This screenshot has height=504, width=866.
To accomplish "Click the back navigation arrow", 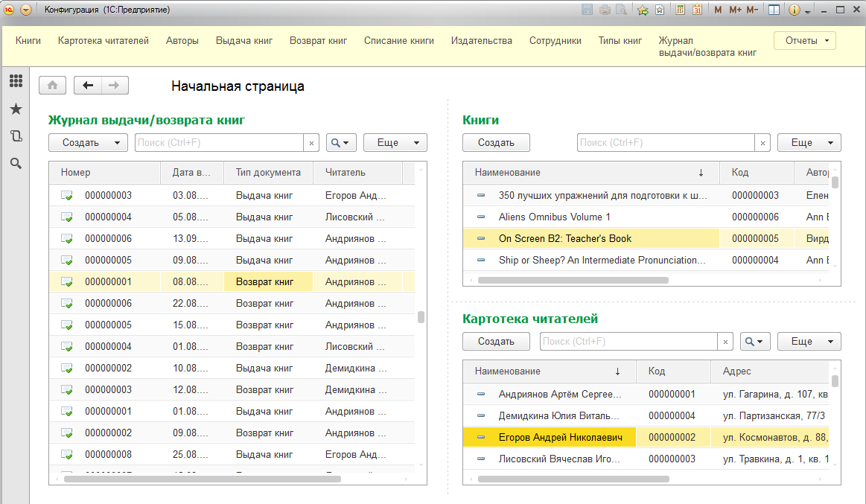I will pyautogui.click(x=89, y=85).
